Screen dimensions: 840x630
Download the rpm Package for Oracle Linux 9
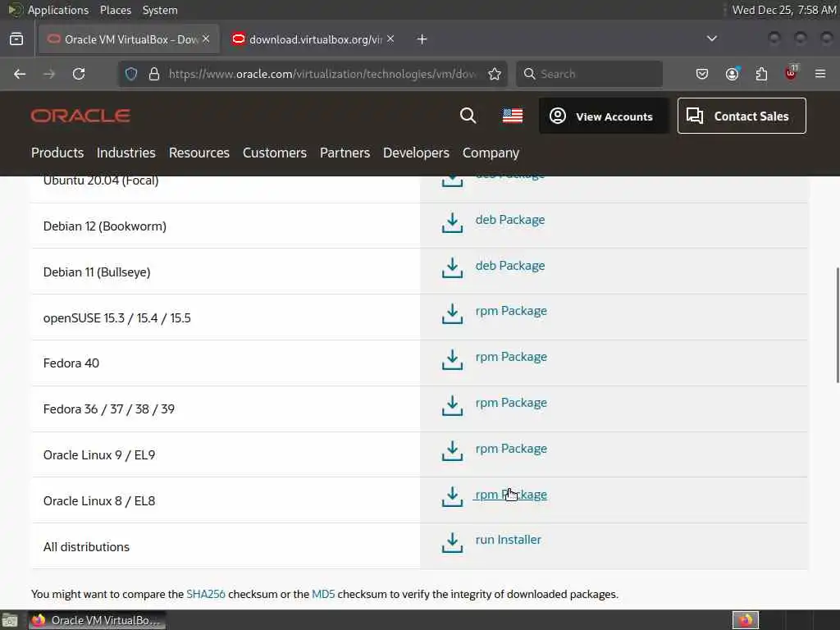pos(511,449)
